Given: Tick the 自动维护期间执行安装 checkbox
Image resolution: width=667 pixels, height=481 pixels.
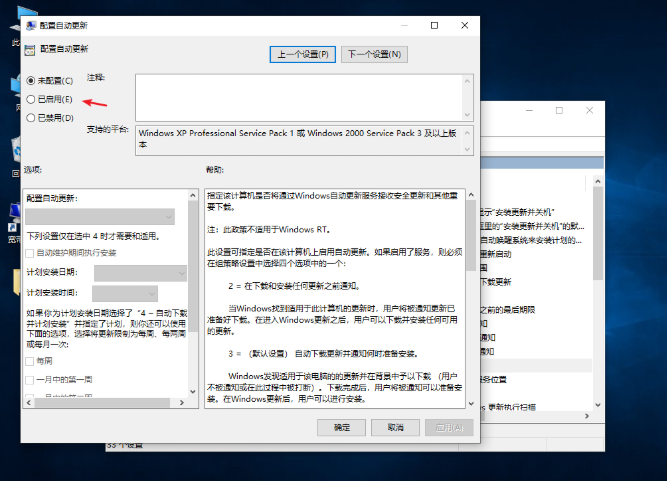Looking at the screenshot, I should point(30,253).
